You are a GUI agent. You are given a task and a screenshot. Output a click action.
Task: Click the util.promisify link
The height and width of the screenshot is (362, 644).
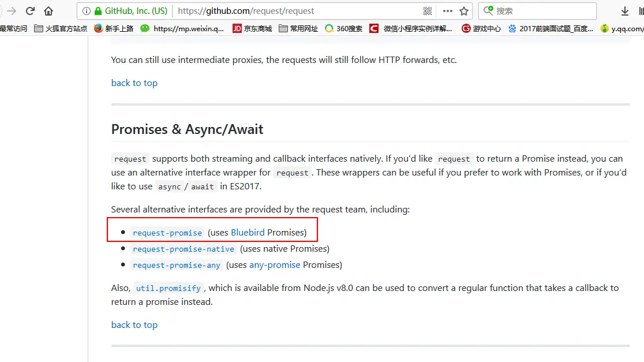169,289
